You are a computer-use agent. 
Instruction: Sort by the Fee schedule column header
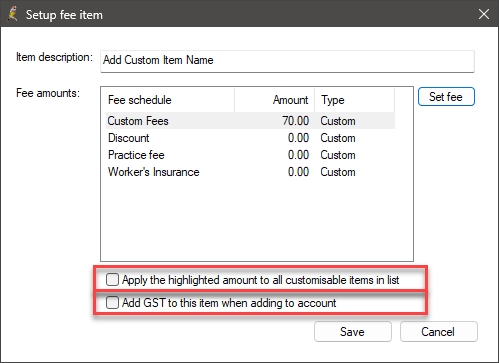[x=168, y=100]
